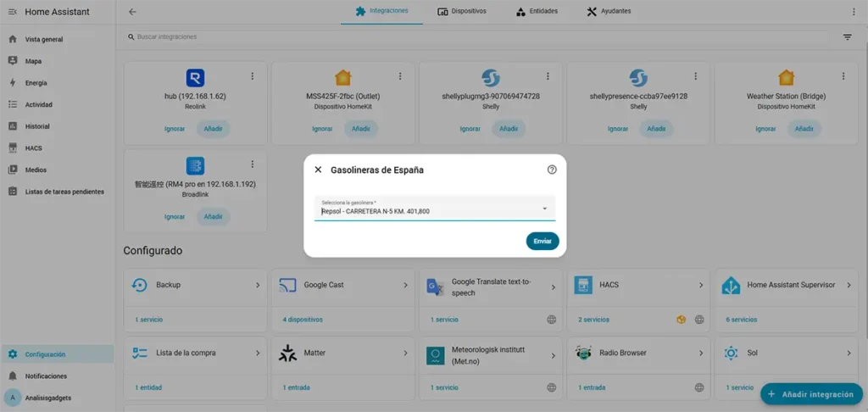Focus the Buscar integraciones search field
868x412 pixels.
[476, 37]
